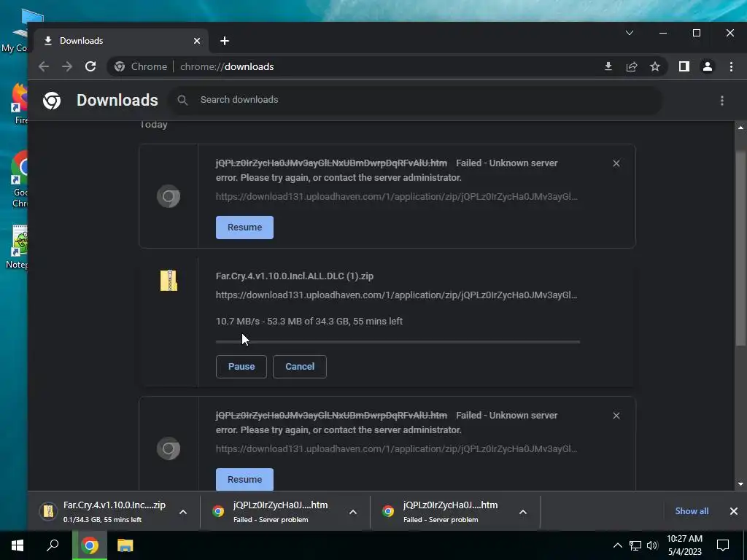
Task: Open the uploadhaven URL under Far.Cry.4 zip
Action: (x=396, y=295)
